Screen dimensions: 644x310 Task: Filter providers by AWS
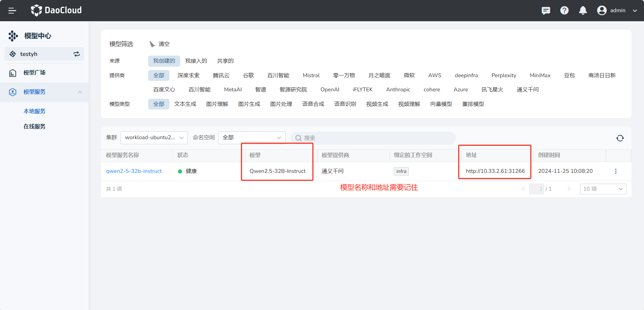coord(435,75)
